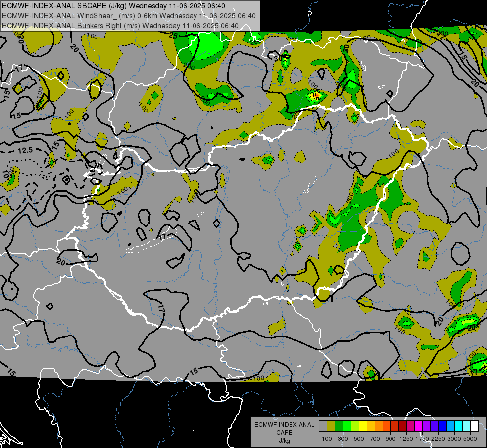Click the legend value 3000

coord(454,439)
